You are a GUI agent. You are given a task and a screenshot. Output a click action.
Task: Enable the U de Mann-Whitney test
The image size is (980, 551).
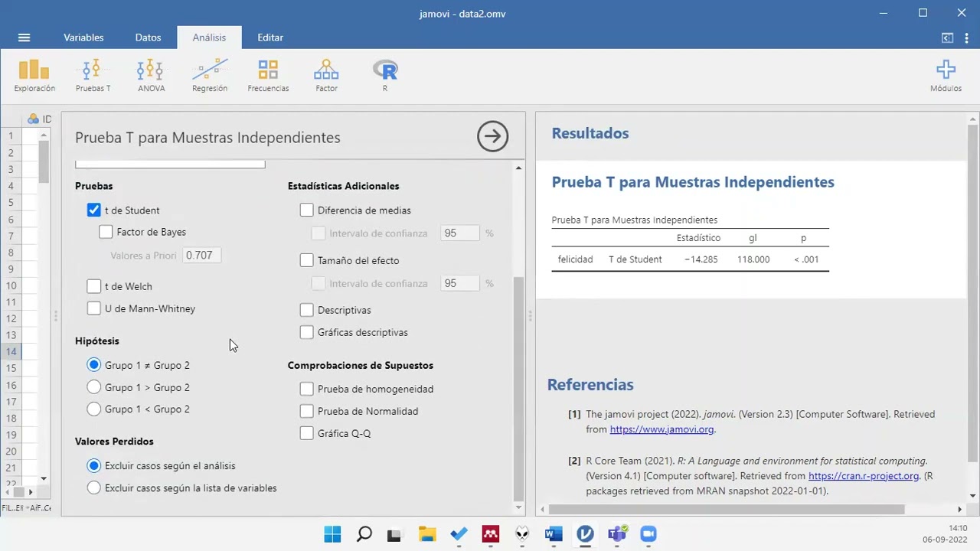[x=94, y=308]
